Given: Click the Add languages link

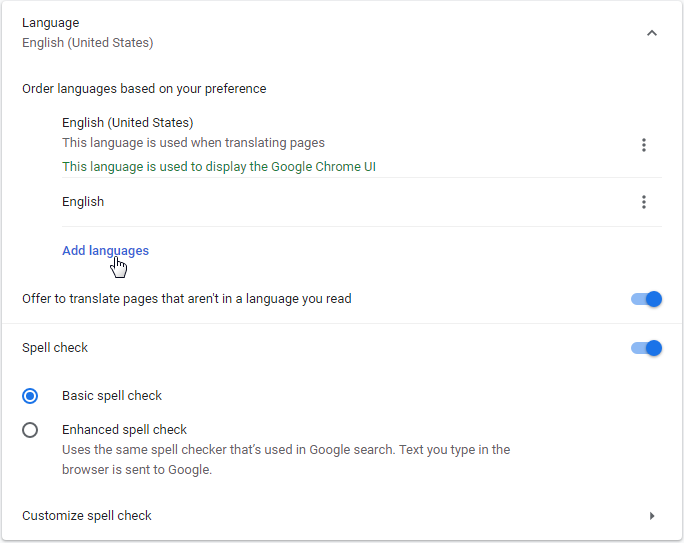Looking at the screenshot, I should click(106, 251).
